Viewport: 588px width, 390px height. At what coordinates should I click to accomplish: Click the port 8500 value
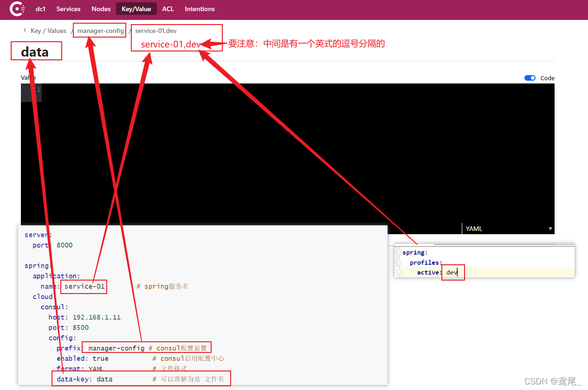[x=81, y=327]
